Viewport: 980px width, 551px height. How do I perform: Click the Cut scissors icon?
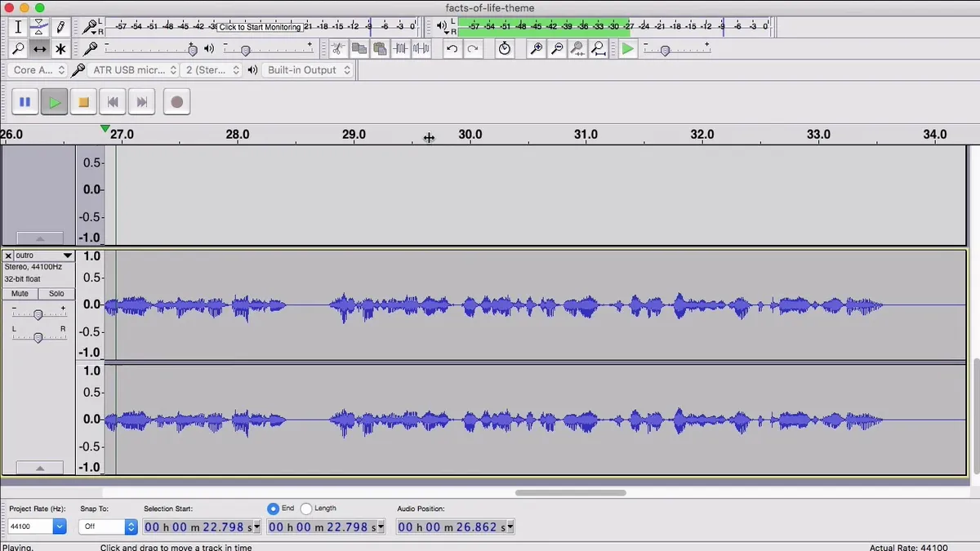pos(338,49)
